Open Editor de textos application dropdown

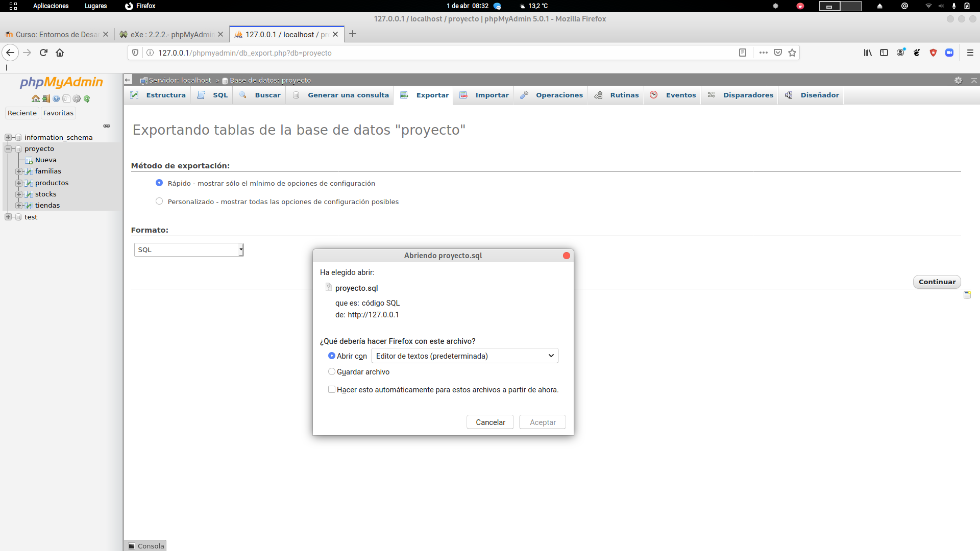pyautogui.click(x=465, y=356)
